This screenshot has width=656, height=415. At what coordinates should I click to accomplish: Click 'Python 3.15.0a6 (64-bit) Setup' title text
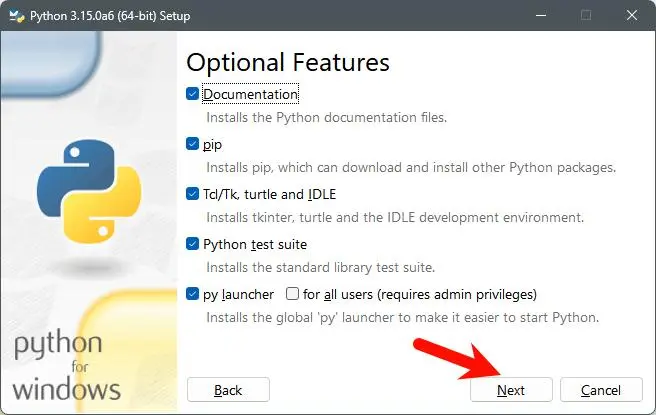coord(110,16)
